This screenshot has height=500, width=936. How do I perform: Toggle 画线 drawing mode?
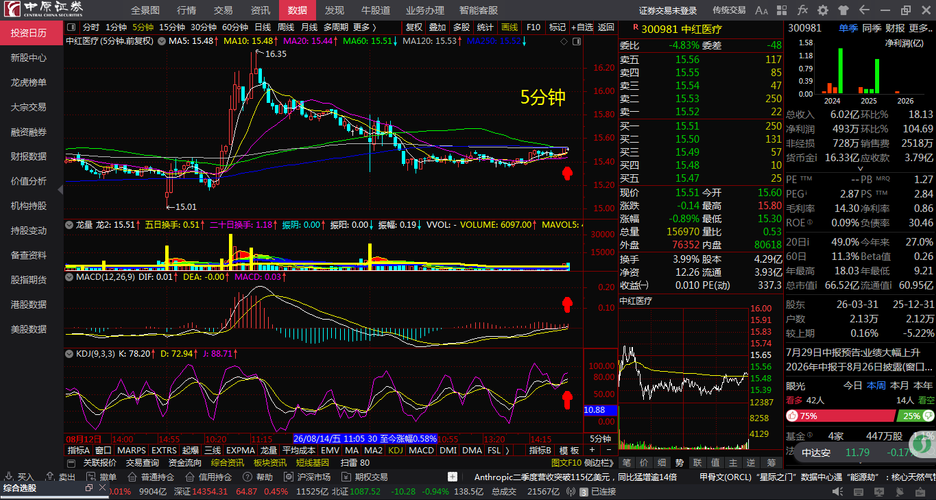(509, 27)
